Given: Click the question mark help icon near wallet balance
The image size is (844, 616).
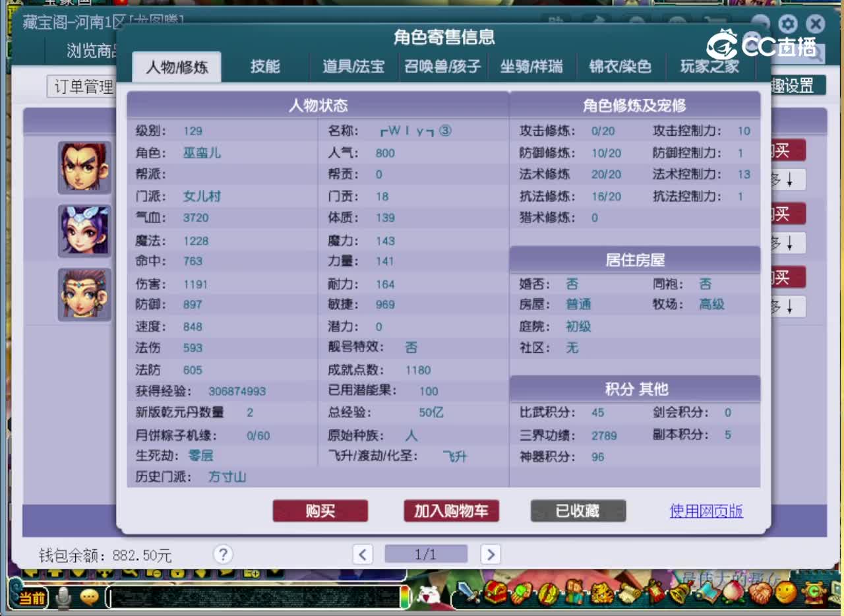Looking at the screenshot, I should click(x=223, y=555).
